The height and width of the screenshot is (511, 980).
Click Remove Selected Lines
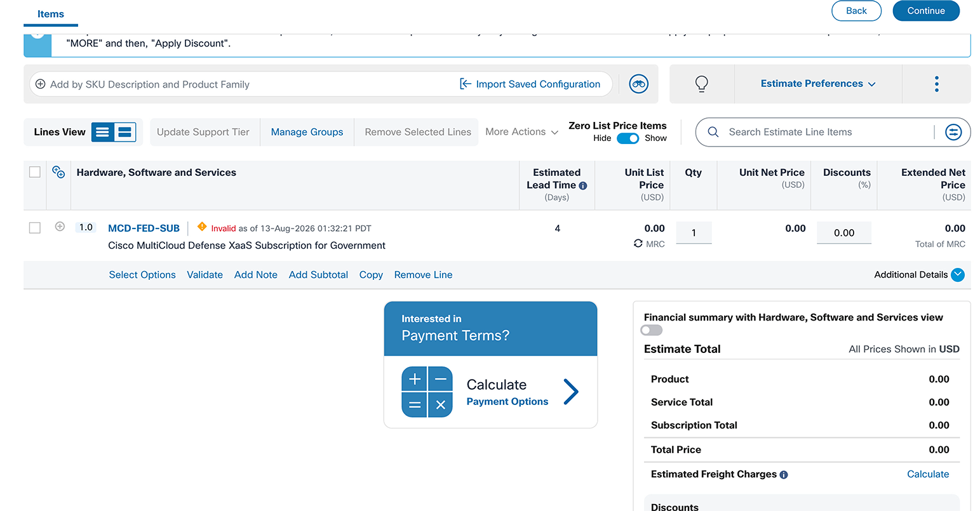pyautogui.click(x=418, y=132)
